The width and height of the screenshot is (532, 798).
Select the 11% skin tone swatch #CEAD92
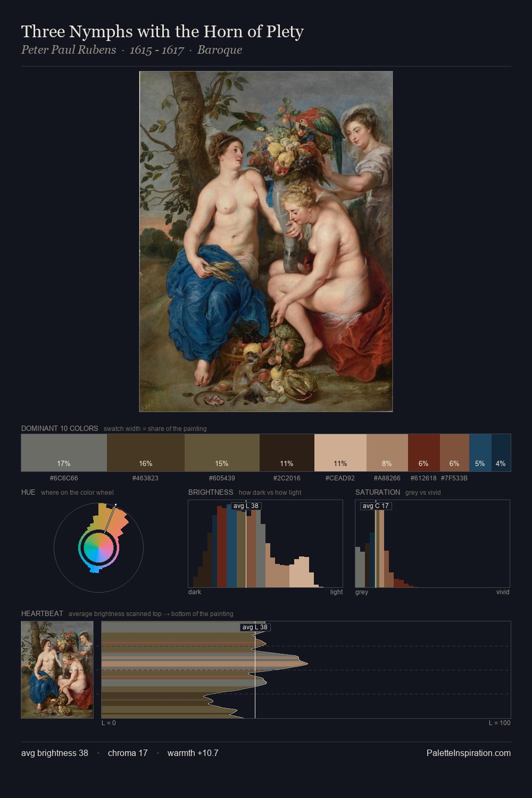point(340,453)
